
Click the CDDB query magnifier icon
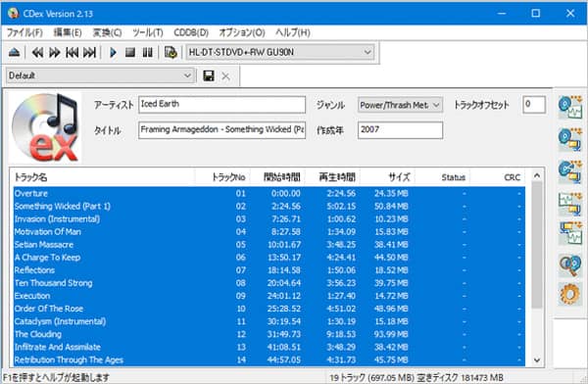(570, 264)
